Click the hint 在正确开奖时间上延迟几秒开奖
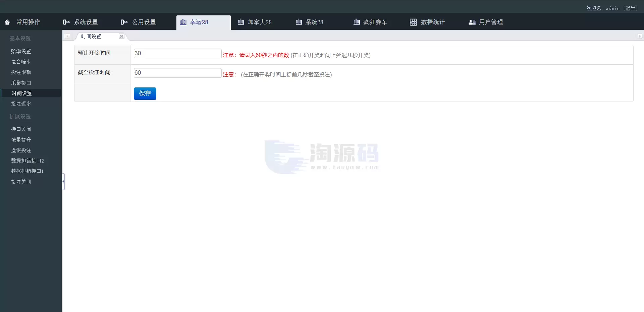Screen dimensions: 644x312 [x=331, y=55]
